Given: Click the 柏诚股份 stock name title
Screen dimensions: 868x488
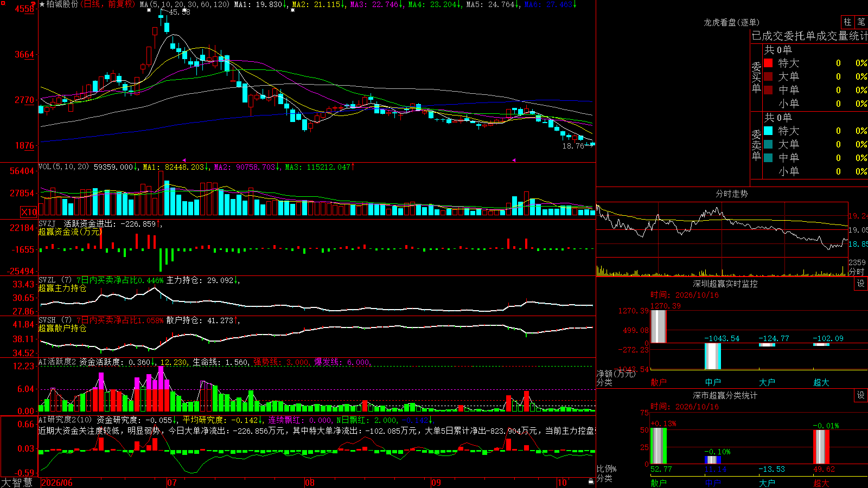Looking at the screenshot, I should click(62, 4).
